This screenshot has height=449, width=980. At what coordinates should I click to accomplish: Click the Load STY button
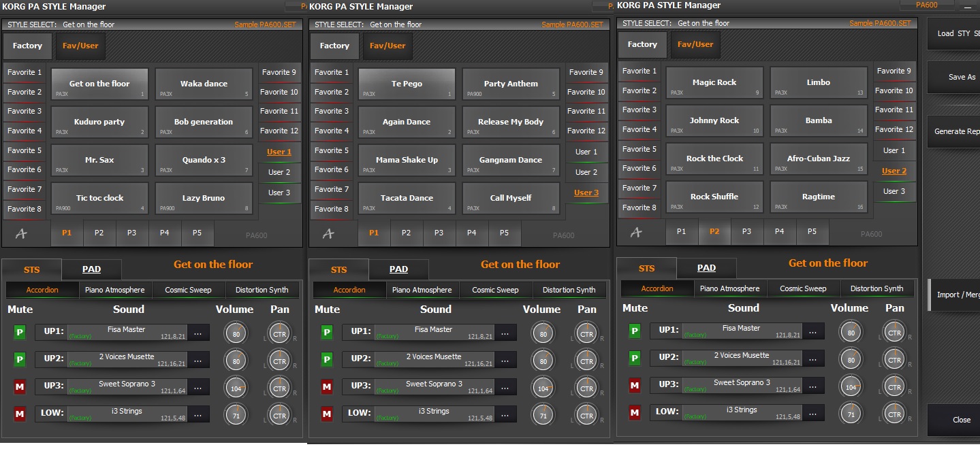[x=954, y=33]
